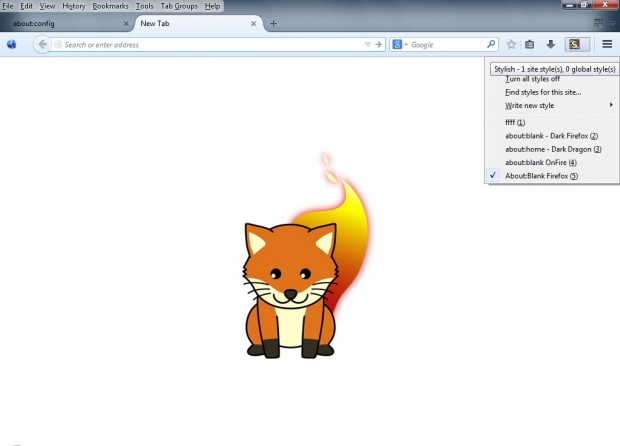Switch to the about:config tab
The width and height of the screenshot is (620, 446).
click(67, 24)
